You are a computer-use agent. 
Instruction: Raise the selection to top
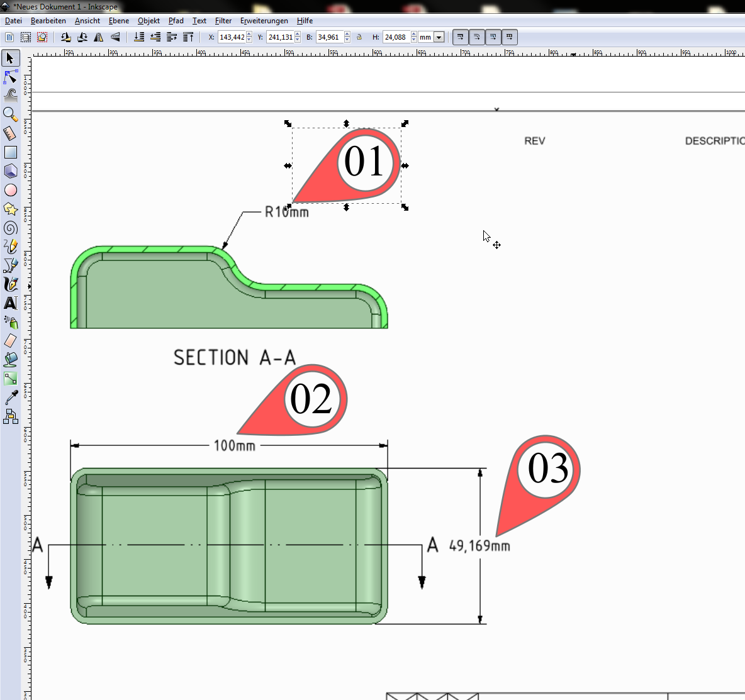point(188,36)
